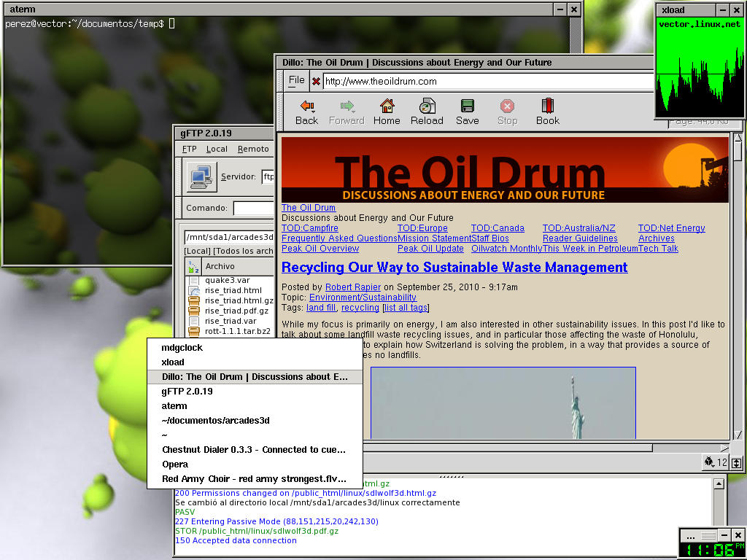Open the Frequently Asked Questions link
This screenshot has width=747, height=560.
coord(339,238)
